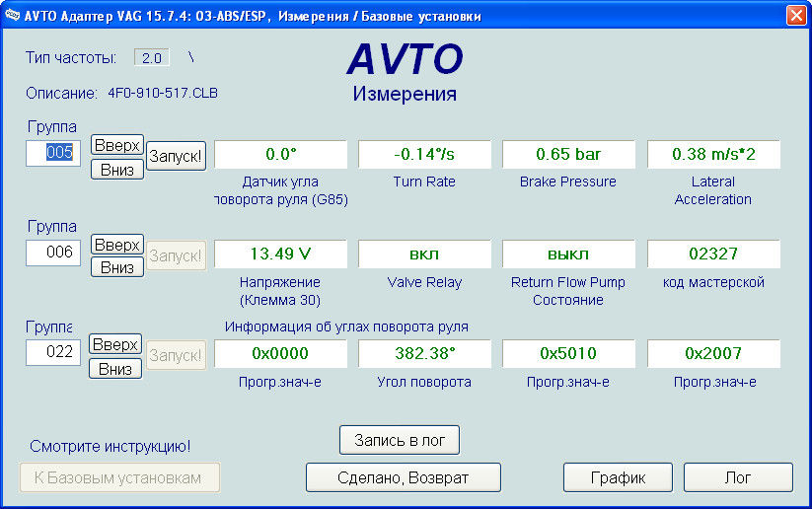Click the Brake Pressure label
This screenshot has height=509, width=812.
point(568,182)
